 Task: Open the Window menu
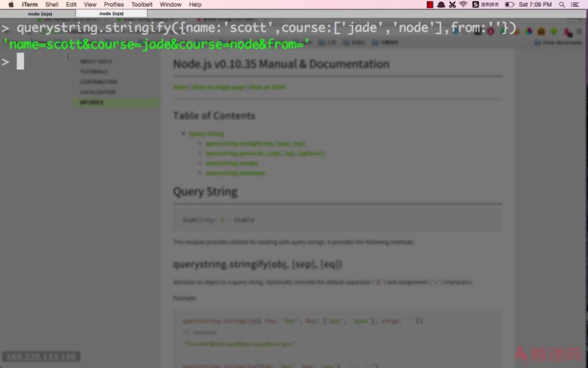click(x=170, y=5)
